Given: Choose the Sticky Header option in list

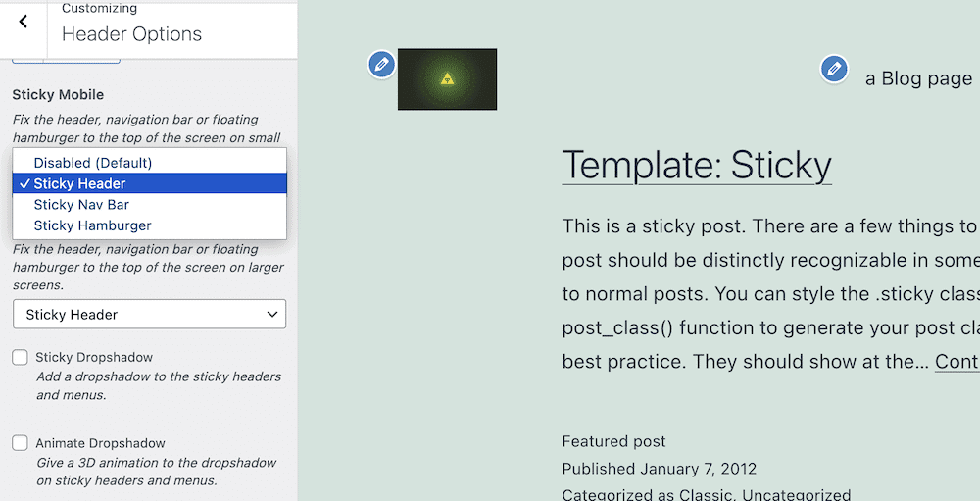Looking at the screenshot, I should tap(79, 183).
